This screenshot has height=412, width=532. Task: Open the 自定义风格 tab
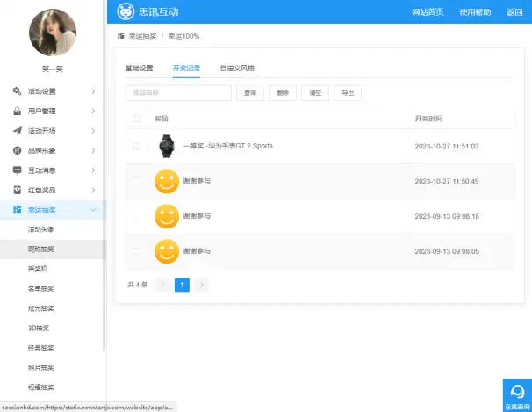point(238,68)
